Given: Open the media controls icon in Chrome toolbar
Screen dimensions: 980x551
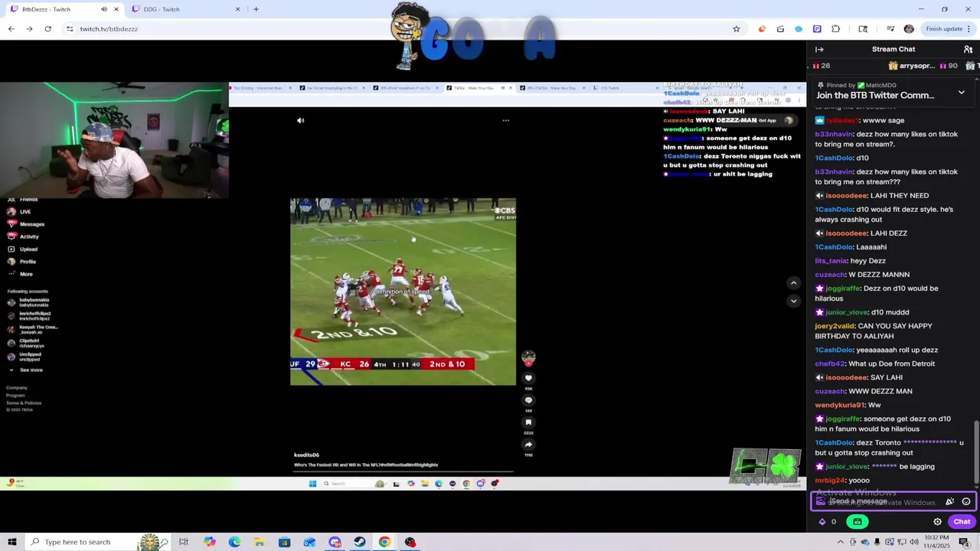Looking at the screenshot, I should pyautogui.click(x=890, y=29).
